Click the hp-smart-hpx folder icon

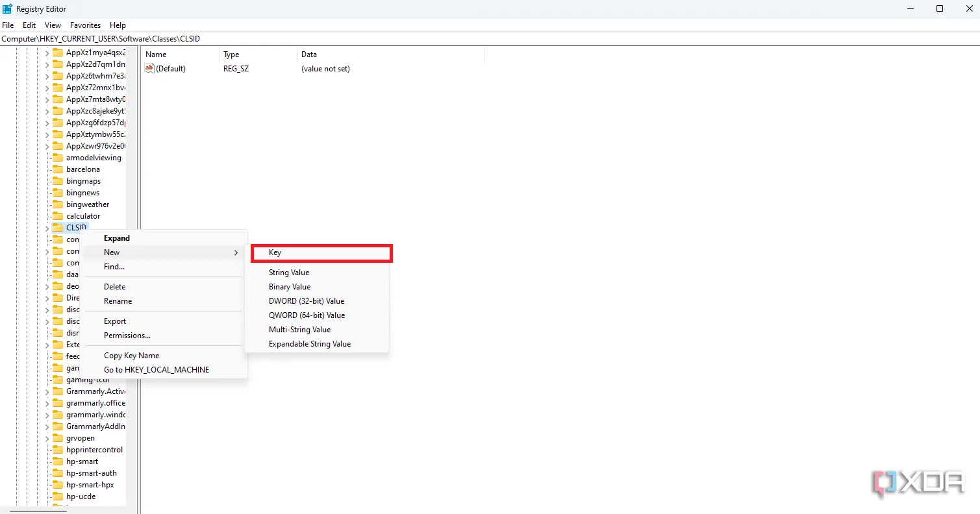tap(57, 485)
